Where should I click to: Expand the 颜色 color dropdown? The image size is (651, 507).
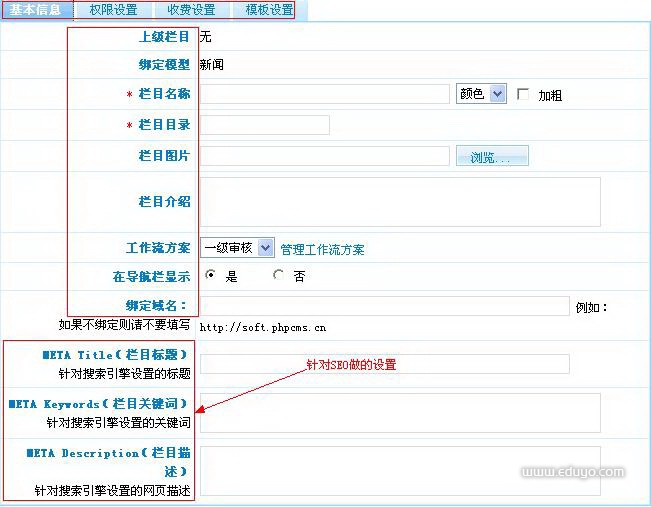coord(481,94)
